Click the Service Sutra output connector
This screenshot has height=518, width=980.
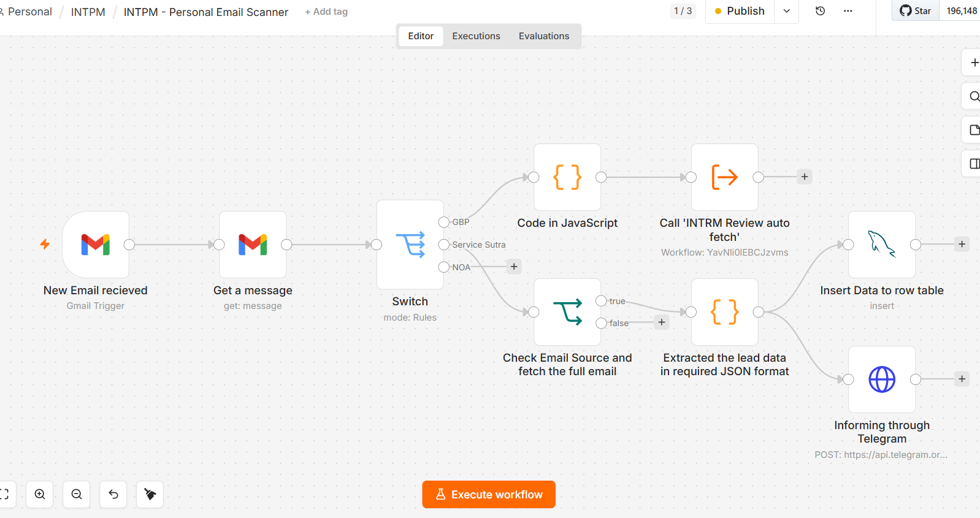pyautogui.click(x=444, y=245)
